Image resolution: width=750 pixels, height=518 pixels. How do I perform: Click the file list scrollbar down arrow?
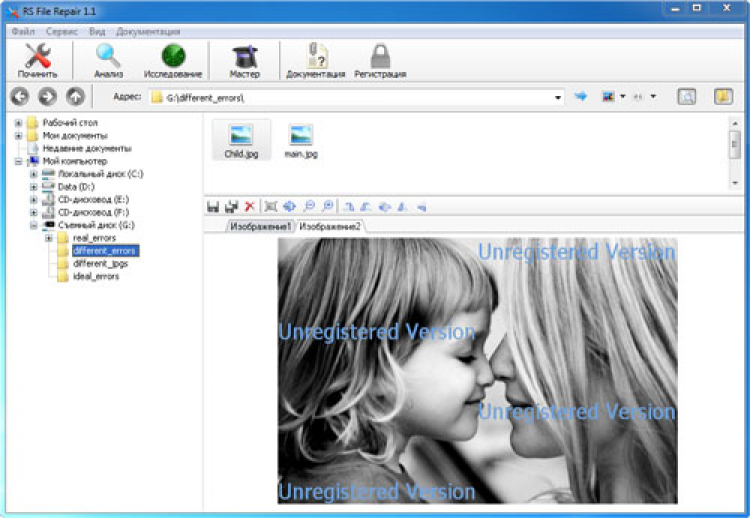(735, 183)
